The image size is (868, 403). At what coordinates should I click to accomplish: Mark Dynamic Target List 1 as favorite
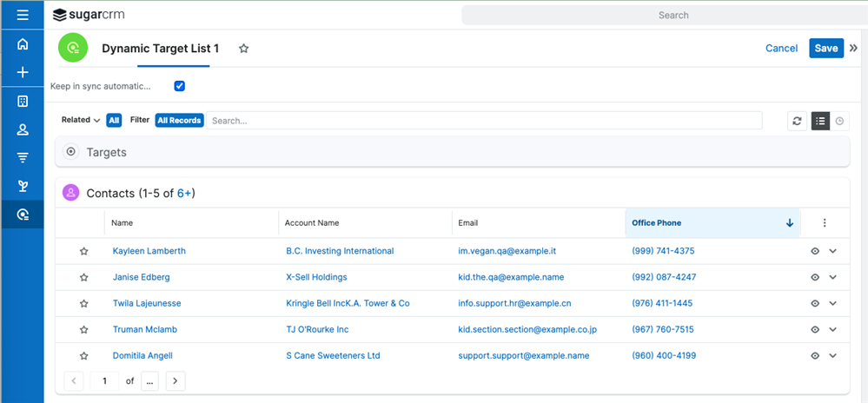(244, 49)
